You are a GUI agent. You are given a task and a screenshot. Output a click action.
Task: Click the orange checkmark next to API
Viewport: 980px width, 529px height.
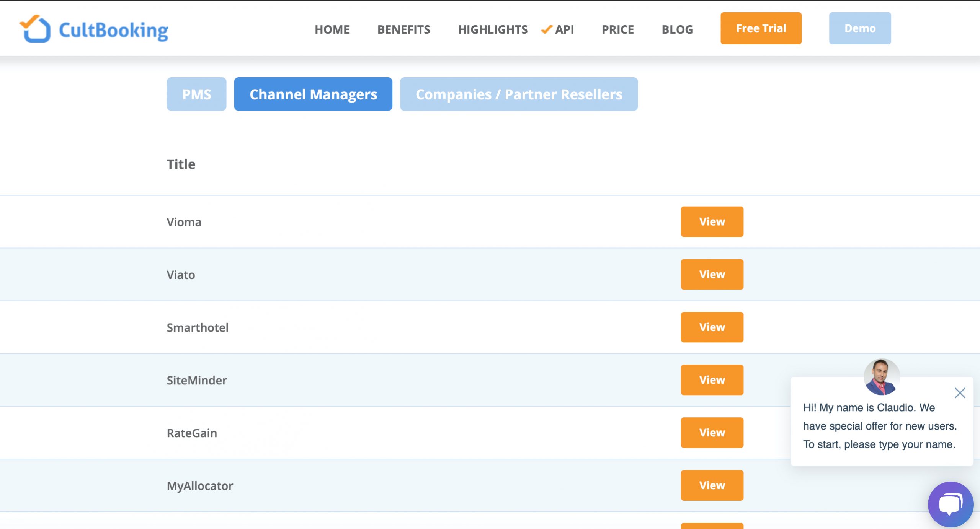click(x=546, y=29)
